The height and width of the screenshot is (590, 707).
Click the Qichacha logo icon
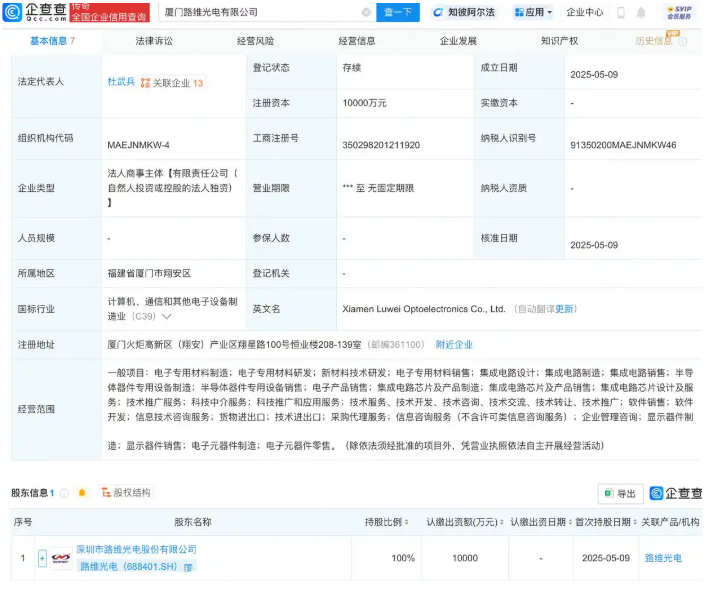12,12
